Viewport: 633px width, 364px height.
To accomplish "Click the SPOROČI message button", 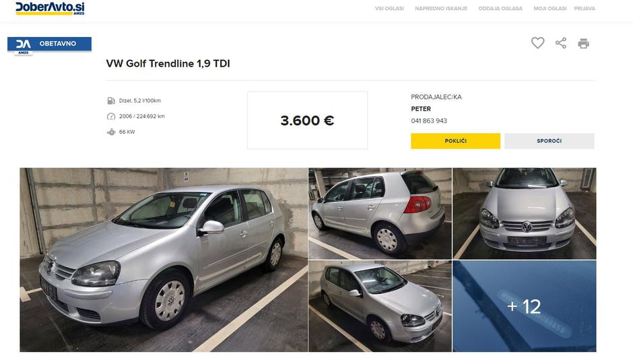I will (x=549, y=141).
